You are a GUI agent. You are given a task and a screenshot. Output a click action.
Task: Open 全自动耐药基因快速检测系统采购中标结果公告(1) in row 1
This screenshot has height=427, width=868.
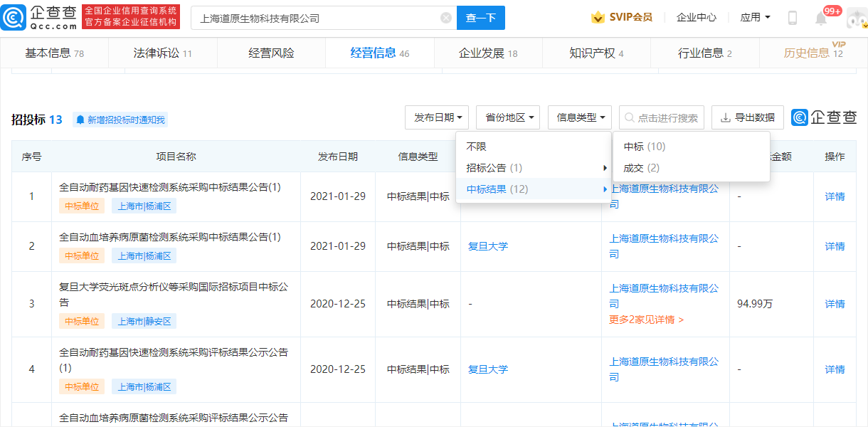[170, 187]
